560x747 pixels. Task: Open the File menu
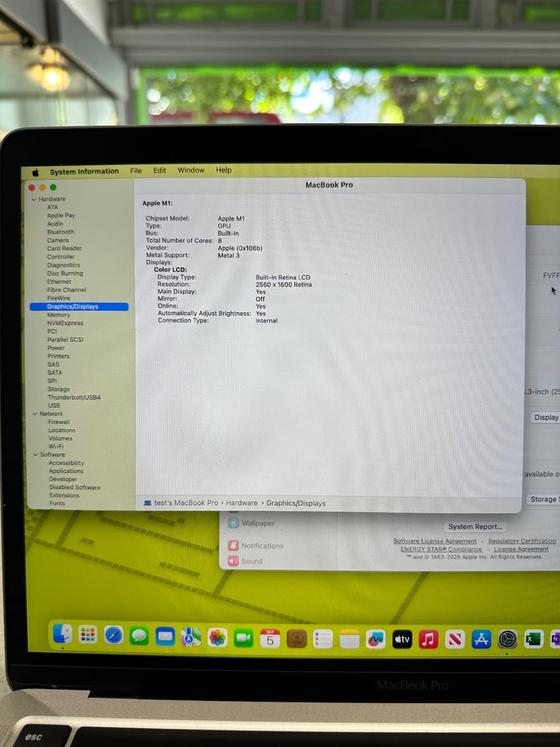136,171
